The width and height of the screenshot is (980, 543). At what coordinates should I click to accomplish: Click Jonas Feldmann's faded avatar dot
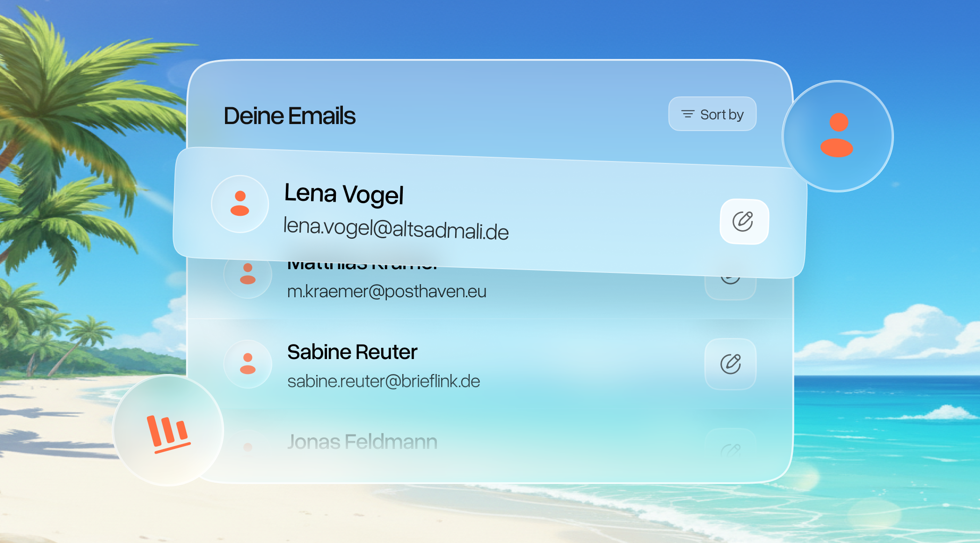247,447
